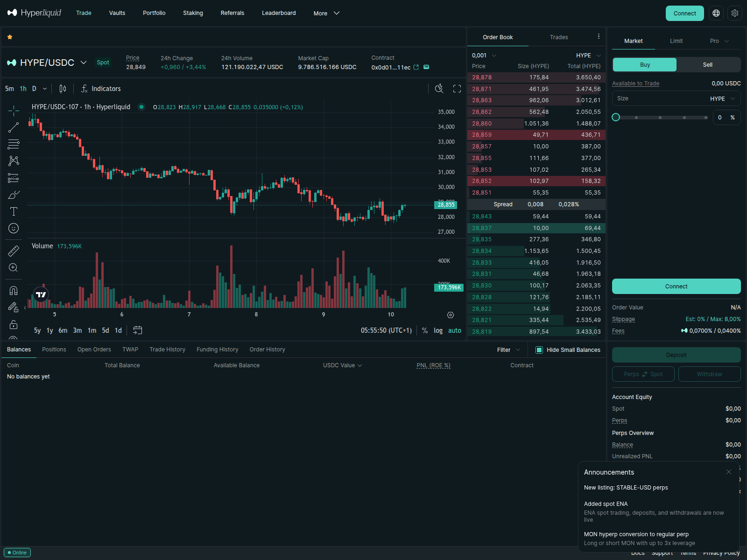Select Buy side toggle
The height and width of the screenshot is (560, 747).
coord(645,65)
